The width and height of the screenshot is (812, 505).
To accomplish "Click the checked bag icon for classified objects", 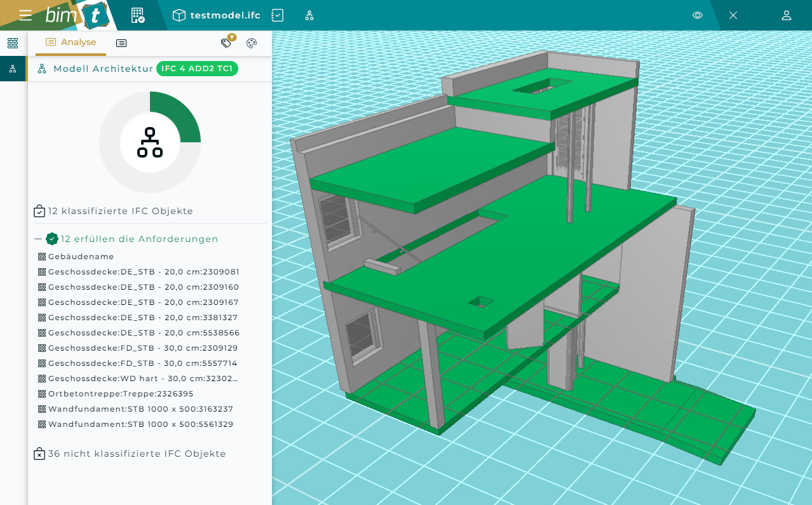I will click(x=39, y=211).
